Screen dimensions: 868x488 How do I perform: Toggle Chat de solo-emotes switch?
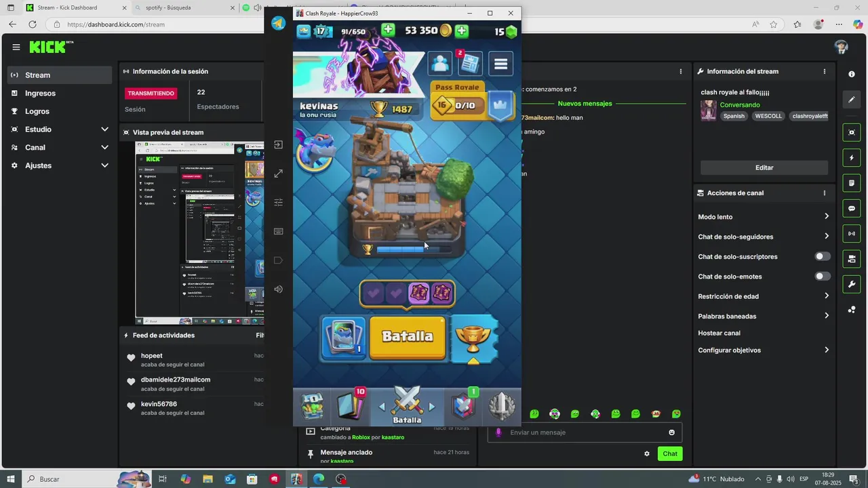[823, 277]
